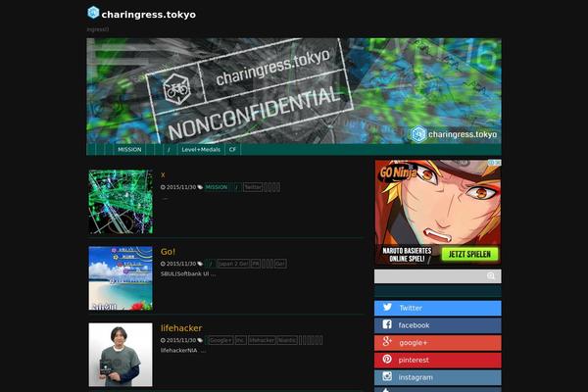Viewport: 588px width, 392px height.
Task: Click the clock icon on Go! post date
Action: tap(163, 264)
